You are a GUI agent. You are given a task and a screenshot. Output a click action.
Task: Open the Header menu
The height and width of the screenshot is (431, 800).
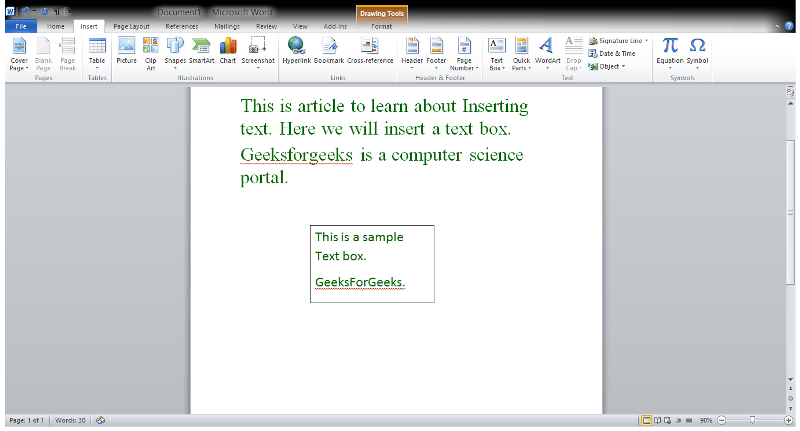coord(412,54)
